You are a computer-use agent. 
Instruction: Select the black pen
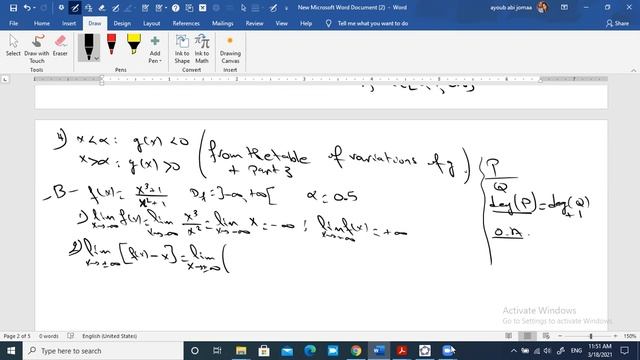click(x=88, y=45)
